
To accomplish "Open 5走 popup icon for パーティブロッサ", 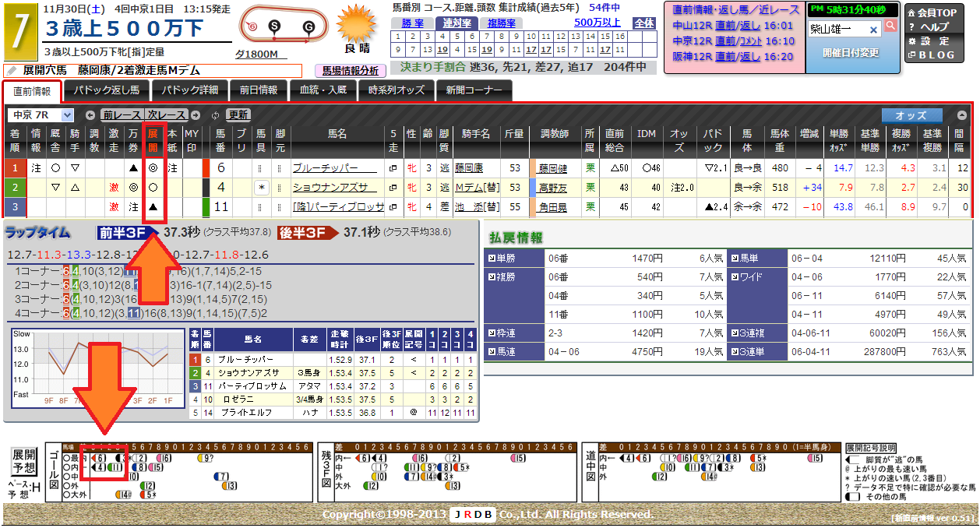I will point(393,206).
